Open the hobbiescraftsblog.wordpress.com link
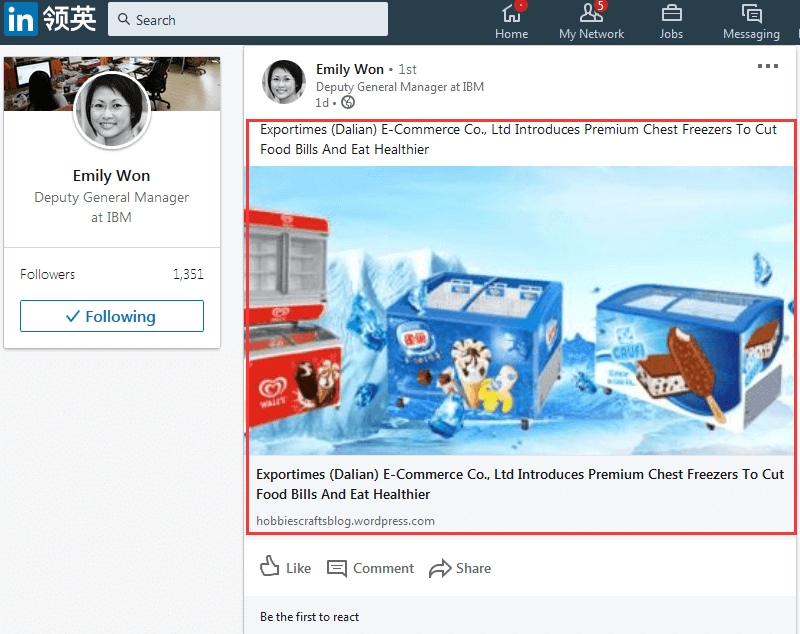The image size is (800, 634). pos(345,520)
